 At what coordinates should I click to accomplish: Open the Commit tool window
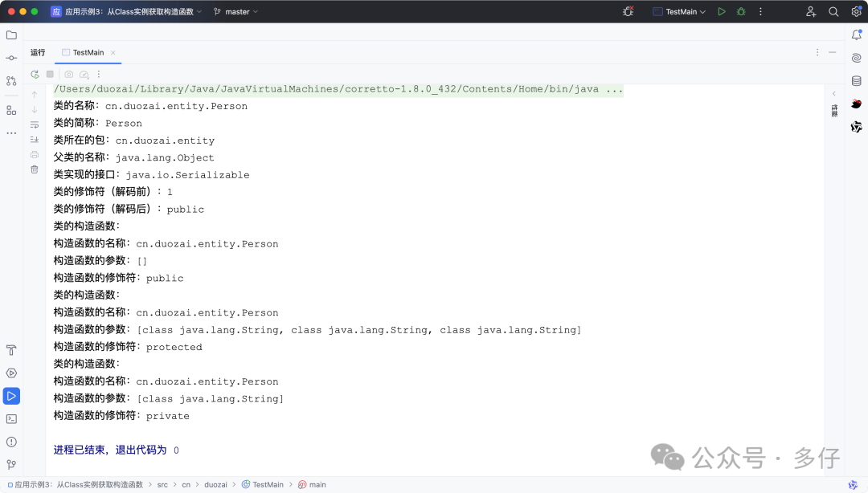(x=11, y=58)
